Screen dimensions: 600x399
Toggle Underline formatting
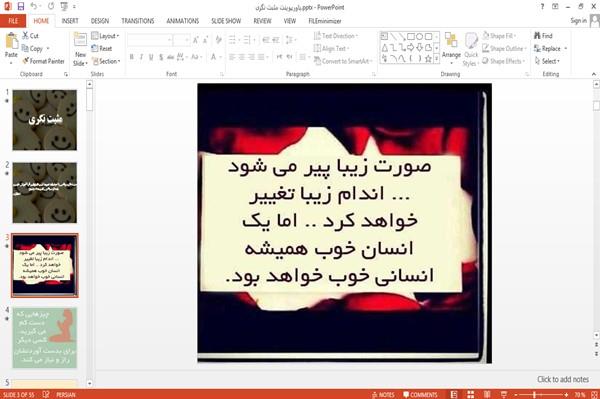[151, 57]
